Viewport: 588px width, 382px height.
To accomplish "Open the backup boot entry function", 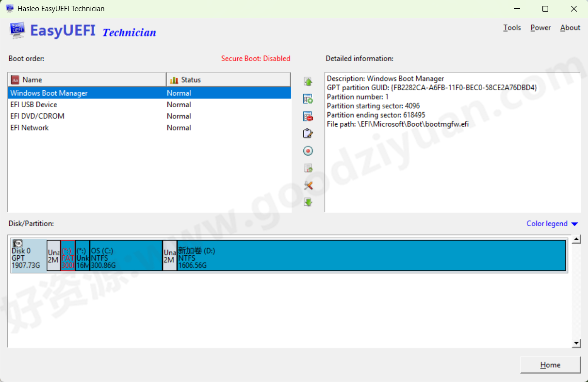I will click(308, 168).
